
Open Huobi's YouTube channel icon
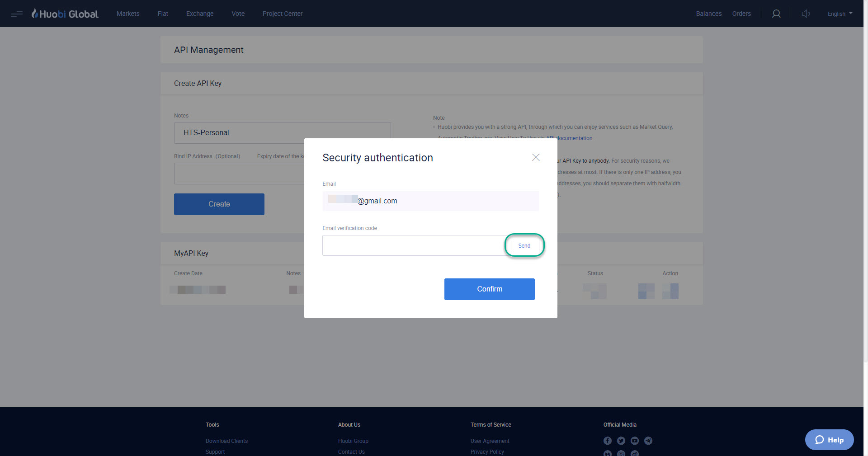point(634,441)
